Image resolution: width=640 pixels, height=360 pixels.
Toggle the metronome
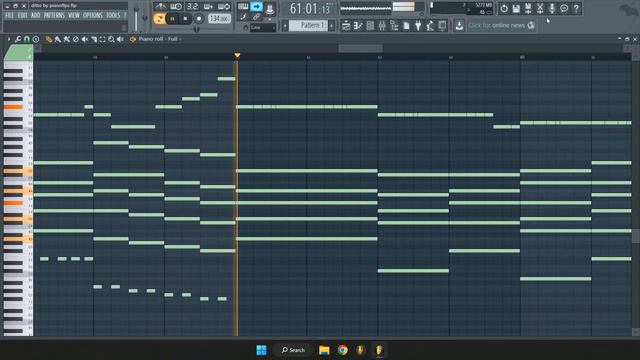tap(160, 7)
